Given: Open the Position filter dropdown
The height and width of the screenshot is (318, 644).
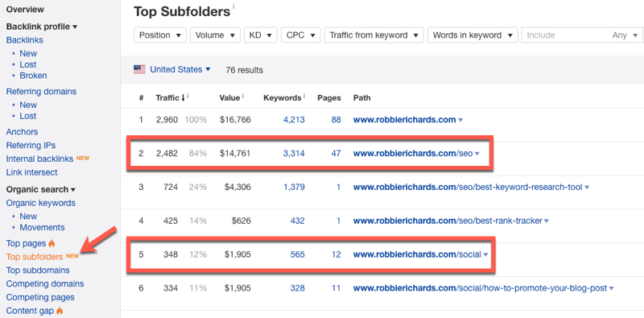Looking at the screenshot, I should [x=160, y=35].
